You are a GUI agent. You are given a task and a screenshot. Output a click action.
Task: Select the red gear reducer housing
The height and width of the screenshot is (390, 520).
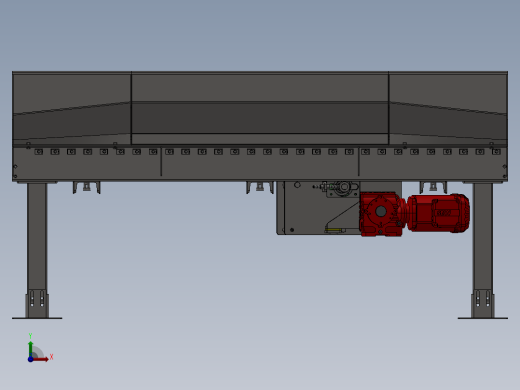tap(382, 214)
